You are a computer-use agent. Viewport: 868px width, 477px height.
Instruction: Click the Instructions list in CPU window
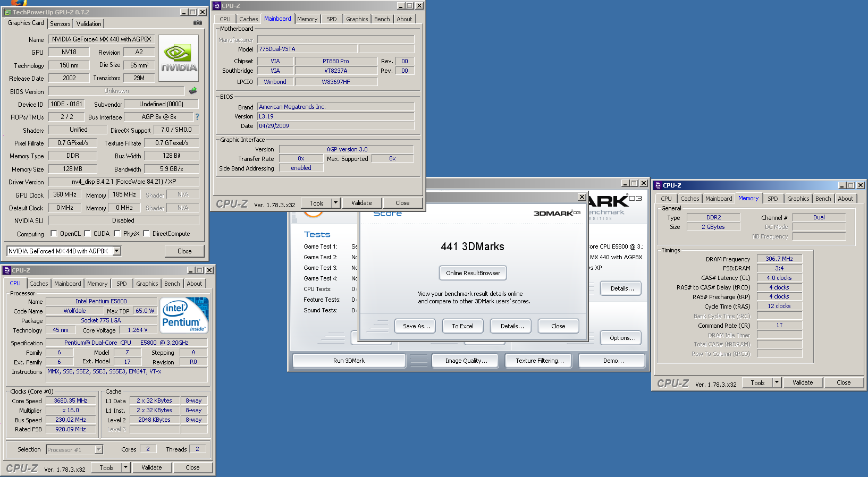(x=127, y=374)
